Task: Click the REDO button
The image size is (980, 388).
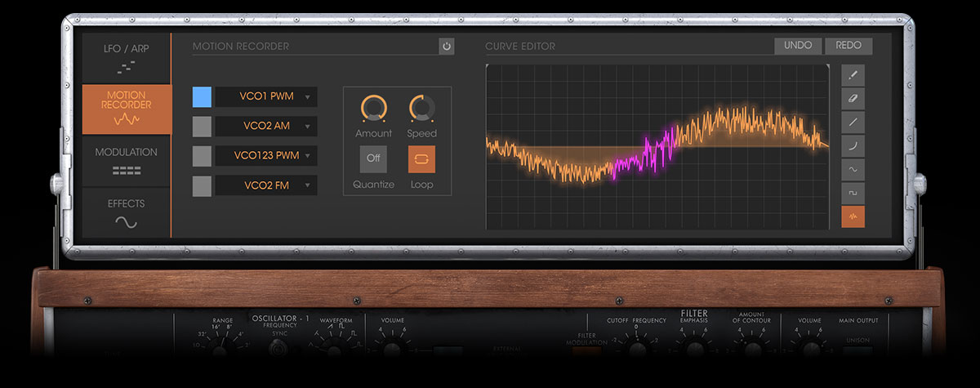Action: [x=849, y=46]
